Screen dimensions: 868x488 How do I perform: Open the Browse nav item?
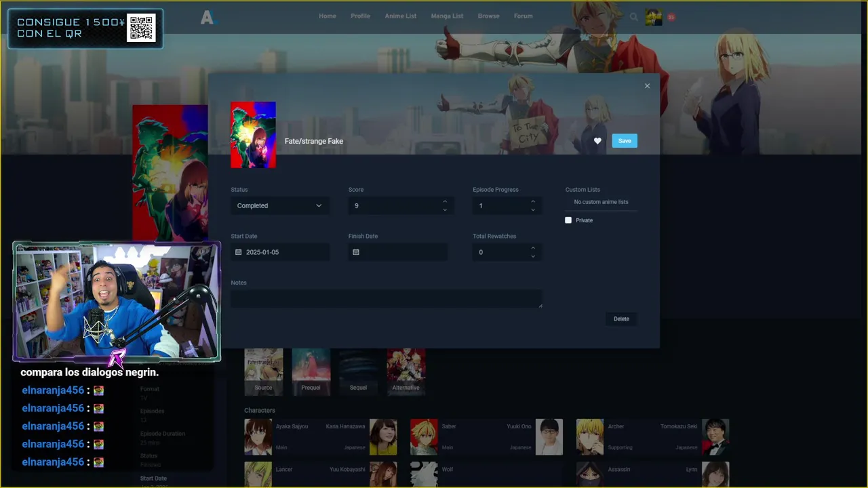488,16
